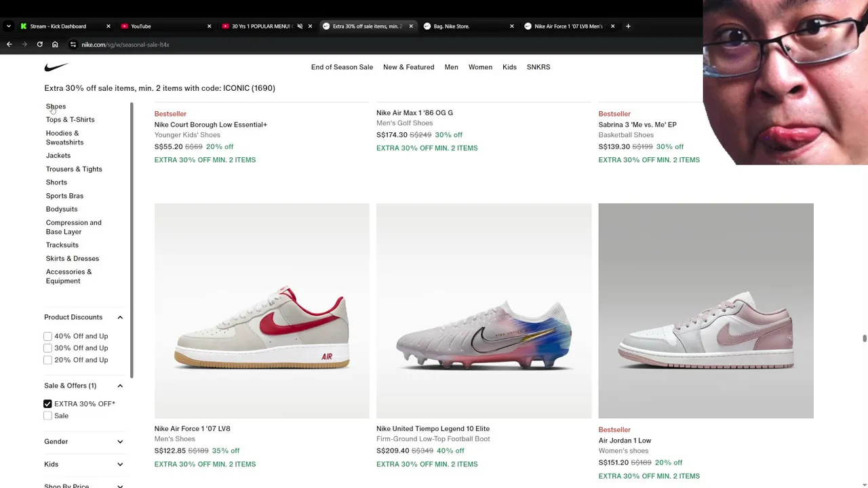Open the Women menu
Viewport: 868px width, 488px height.
point(480,67)
